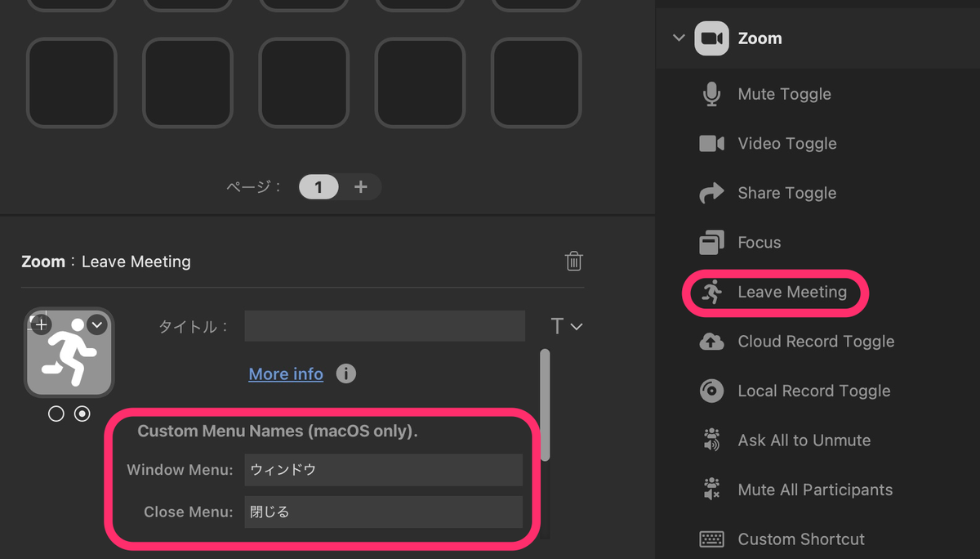Collapse the Zoom category with its chevron
980x559 pixels.
point(678,38)
